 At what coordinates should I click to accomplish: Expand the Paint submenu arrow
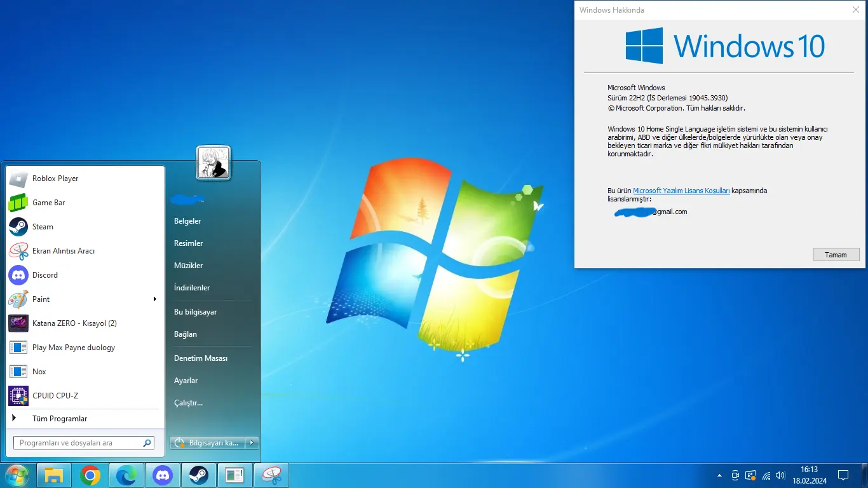(154, 299)
